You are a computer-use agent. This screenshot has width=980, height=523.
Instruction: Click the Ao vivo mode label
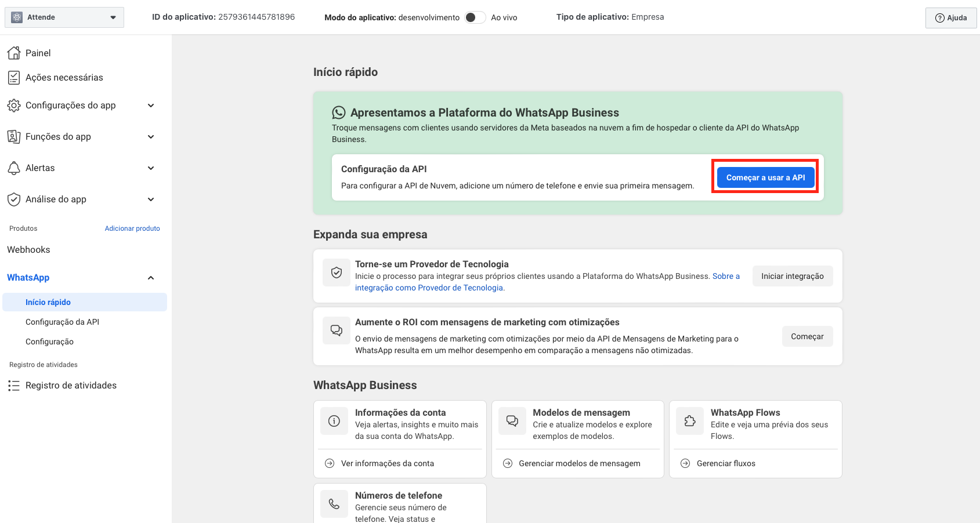pyautogui.click(x=504, y=17)
